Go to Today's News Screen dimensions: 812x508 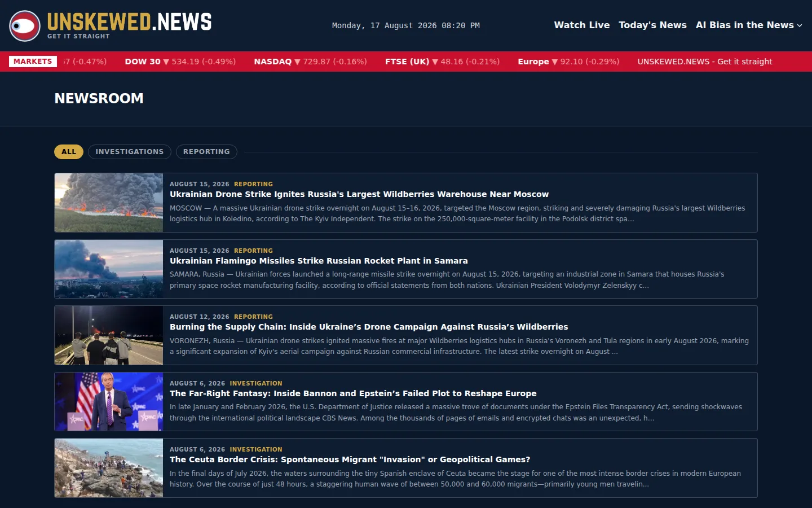652,25
